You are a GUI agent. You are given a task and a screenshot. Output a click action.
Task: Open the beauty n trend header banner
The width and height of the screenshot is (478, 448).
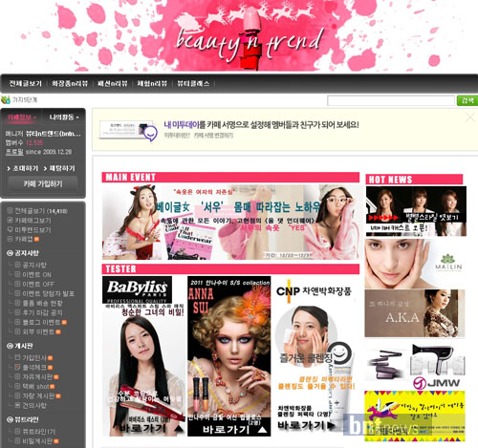click(x=239, y=35)
